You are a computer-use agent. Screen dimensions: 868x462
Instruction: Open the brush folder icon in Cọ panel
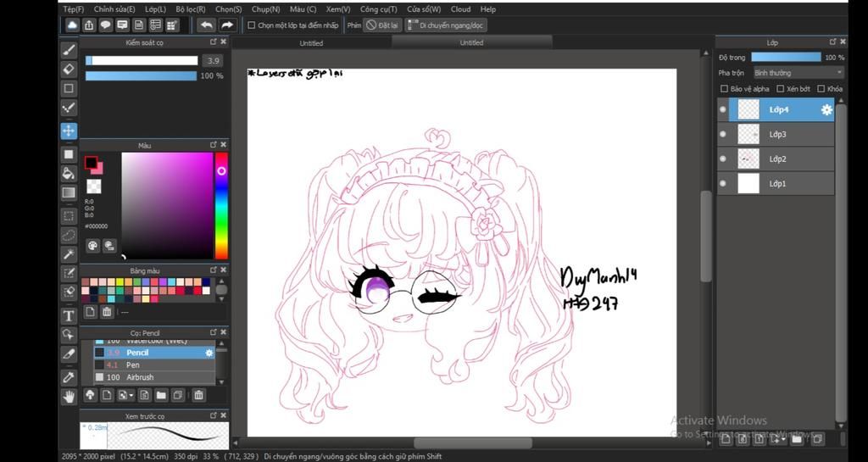(161, 395)
